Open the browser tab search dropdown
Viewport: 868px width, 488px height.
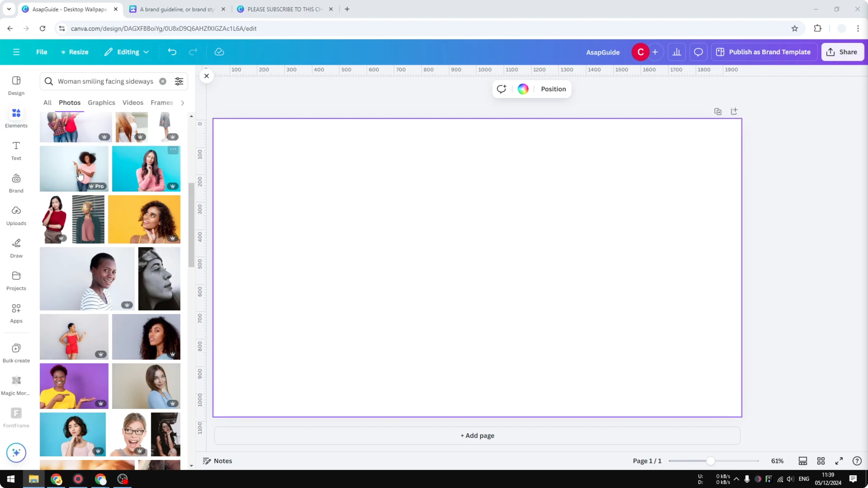(x=9, y=9)
